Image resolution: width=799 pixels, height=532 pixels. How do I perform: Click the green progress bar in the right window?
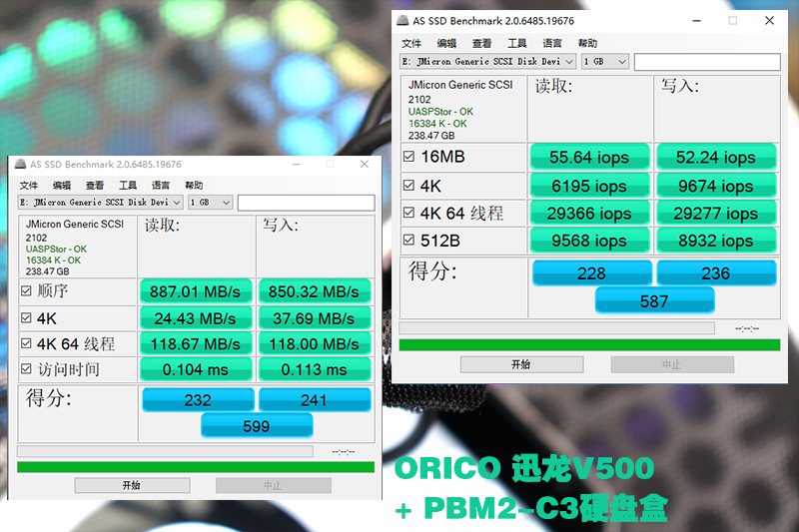(589, 345)
